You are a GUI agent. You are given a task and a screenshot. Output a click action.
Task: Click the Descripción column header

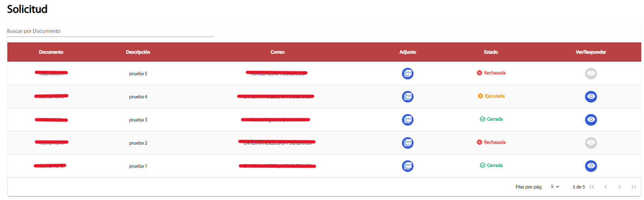[138, 52]
